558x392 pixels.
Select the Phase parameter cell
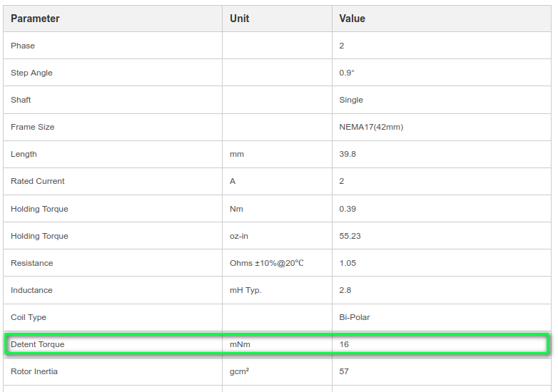(113, 46)
